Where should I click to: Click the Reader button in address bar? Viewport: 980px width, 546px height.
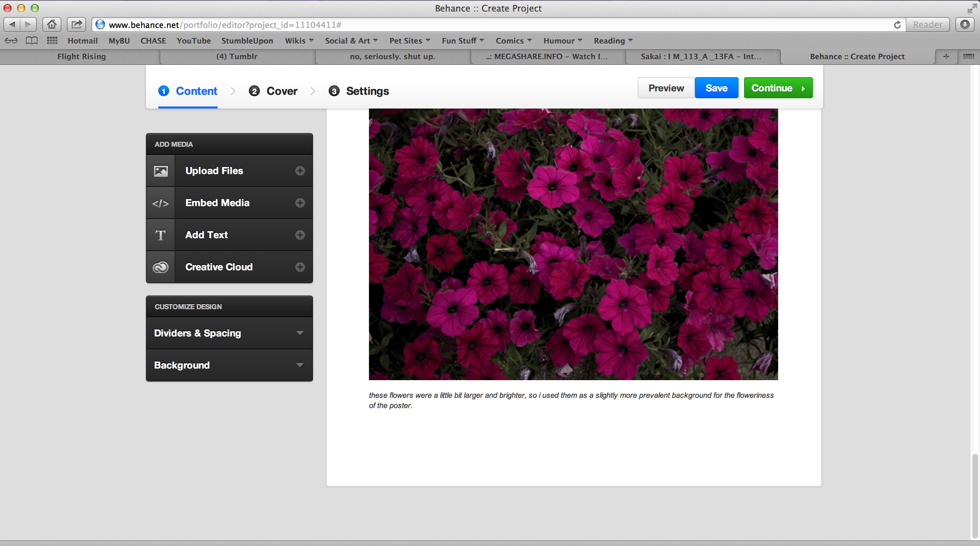click(x=927, y=25)
